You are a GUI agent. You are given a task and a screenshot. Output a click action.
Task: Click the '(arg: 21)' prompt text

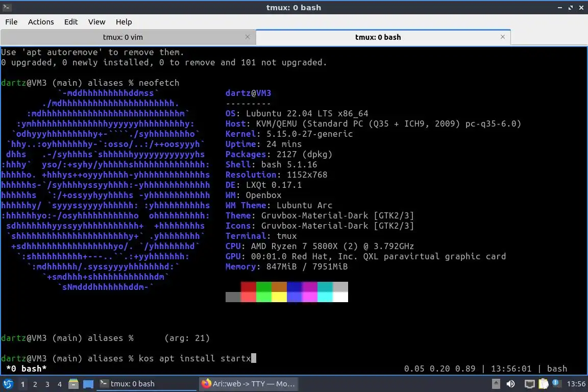click(x=187, y=338)
